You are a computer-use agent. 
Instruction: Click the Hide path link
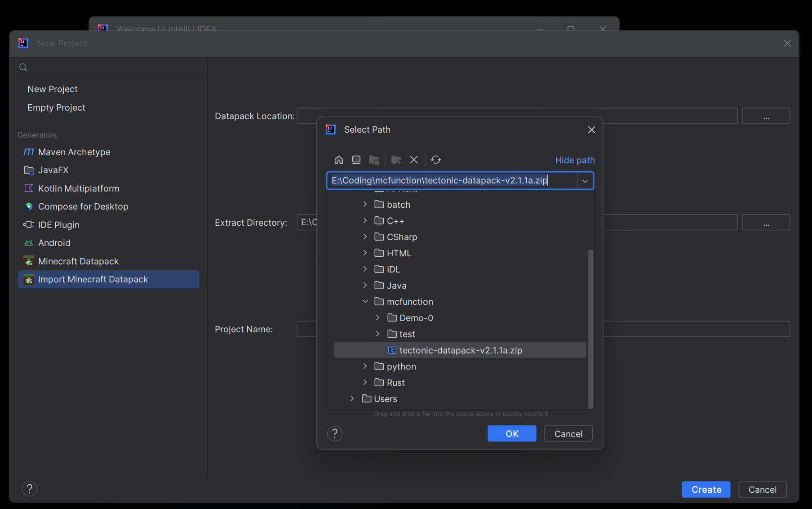pyautogui.click(x=575, y=160)
